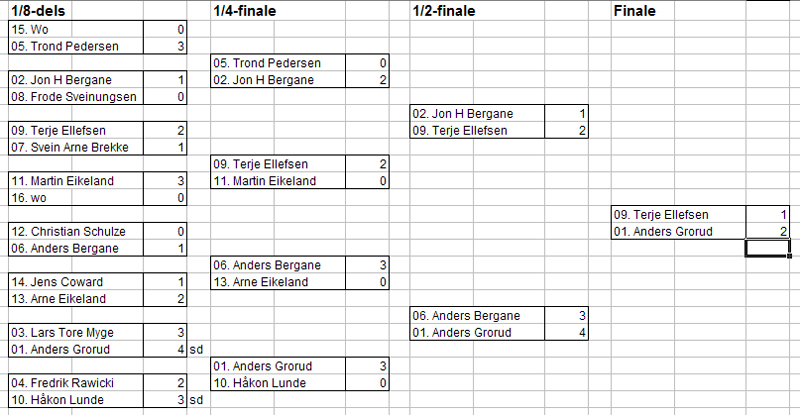The height and width of the screenshot is (415, 800).
Task: Select 13. Arne Eikeland in the 1/4-finale
Action: coord(278,282)
